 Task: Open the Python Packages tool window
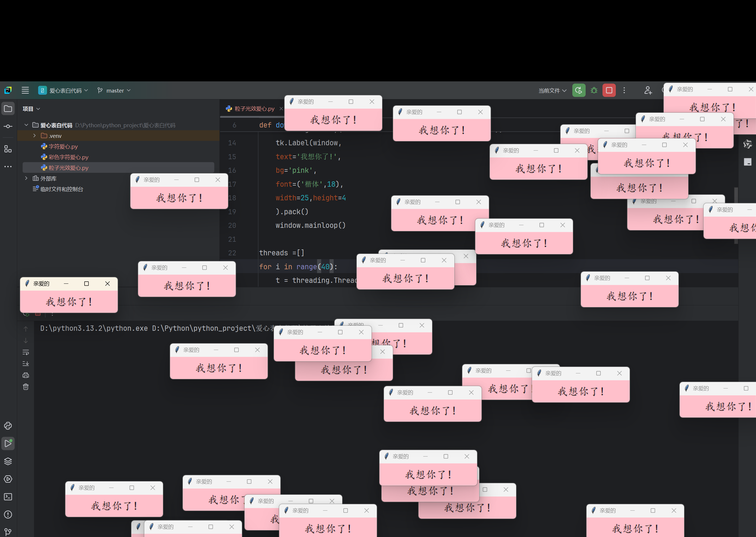8,461
